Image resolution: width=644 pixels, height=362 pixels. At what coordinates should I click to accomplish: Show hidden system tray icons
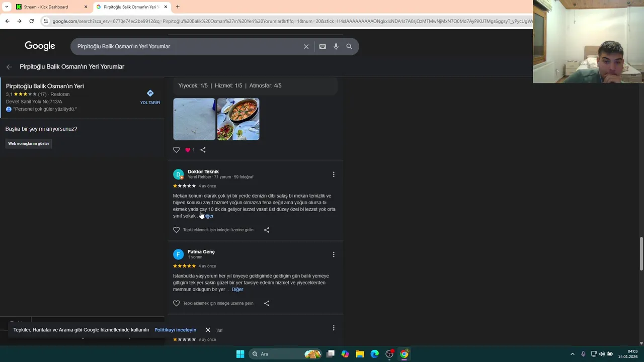572,354
